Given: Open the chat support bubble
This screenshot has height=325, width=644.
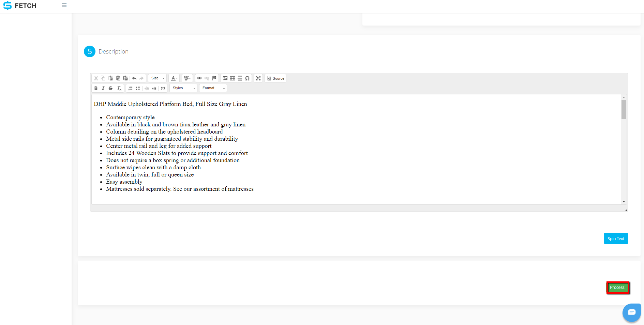Looking at the screenshot, I should [x=632, y=312].
